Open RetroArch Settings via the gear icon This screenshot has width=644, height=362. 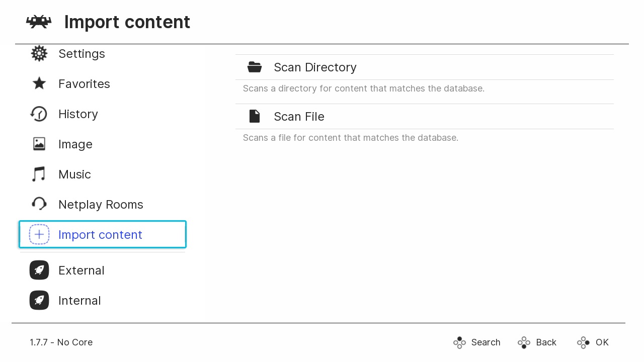click(39, 54)
